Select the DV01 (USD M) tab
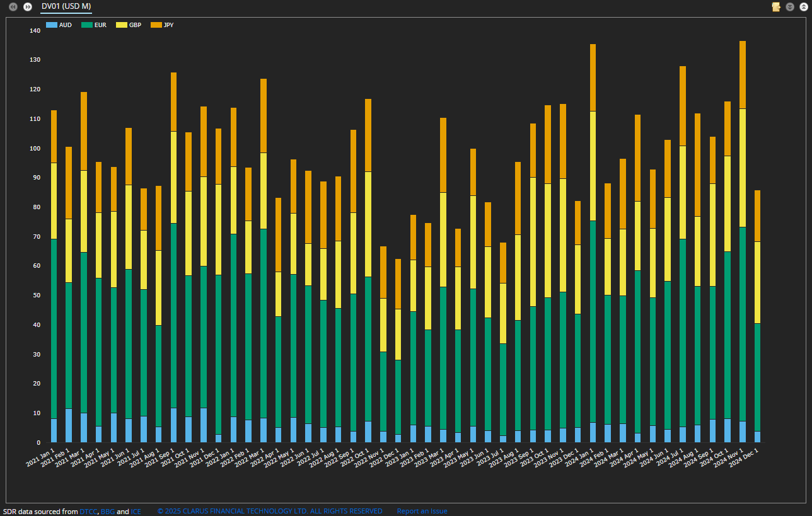Image resolution: width=812 pixels, height=516 pixels. coord(66,6)
